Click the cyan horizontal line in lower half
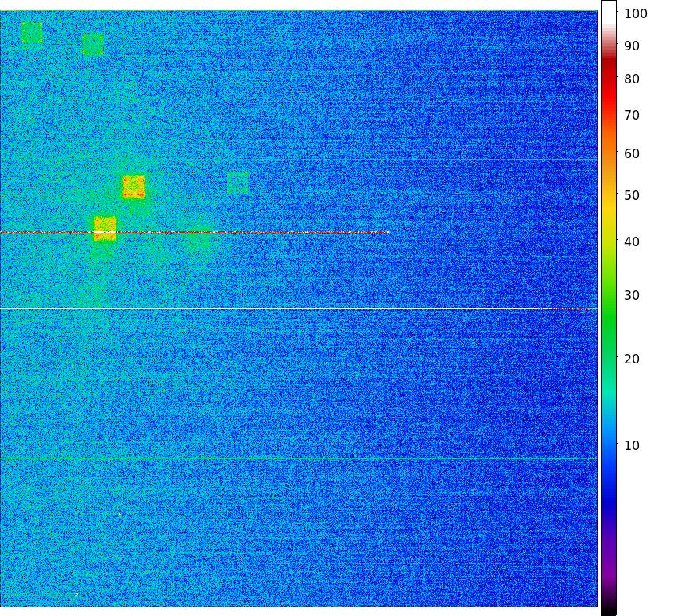 point(299,458)
